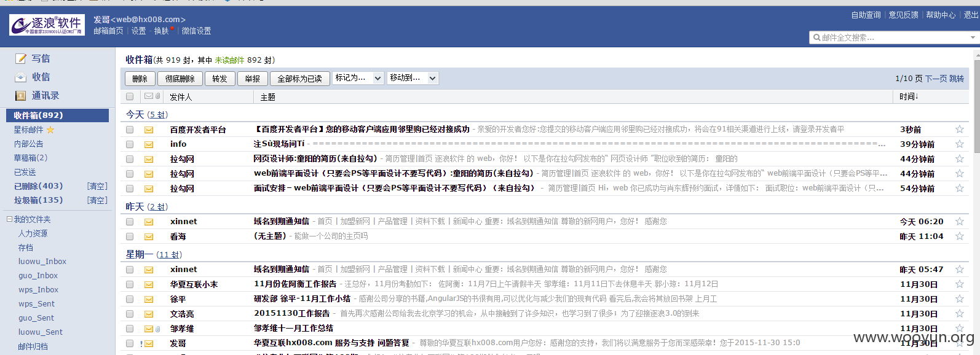Click the search magnifier icon
The width and height of the screenshot is (980, 355).
tap(817, 37)
